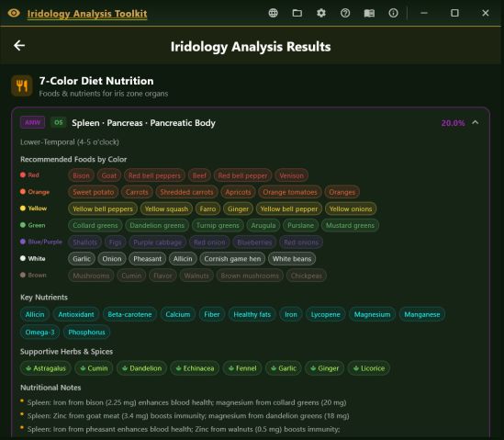Click the Manganese nutrient chip
The image size is (504, 440).
pyautogui.click(x=422, y=314)
